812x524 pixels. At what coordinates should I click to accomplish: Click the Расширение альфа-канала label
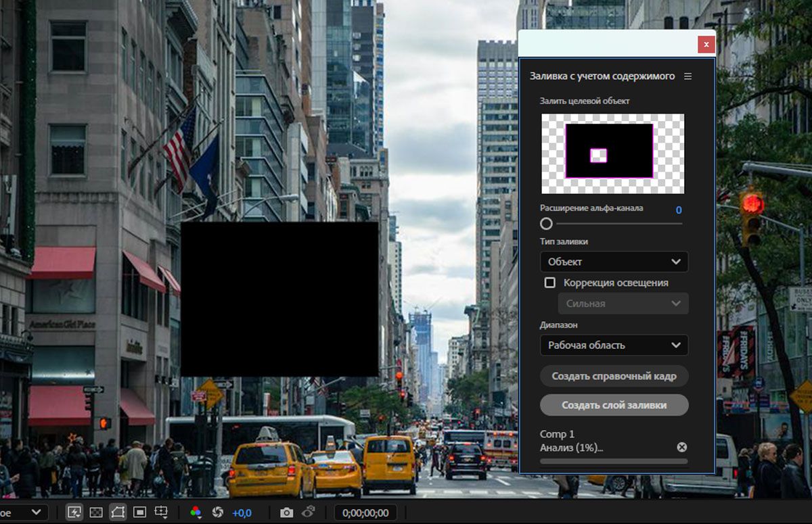pyautogui.click(x=591, y=208)
